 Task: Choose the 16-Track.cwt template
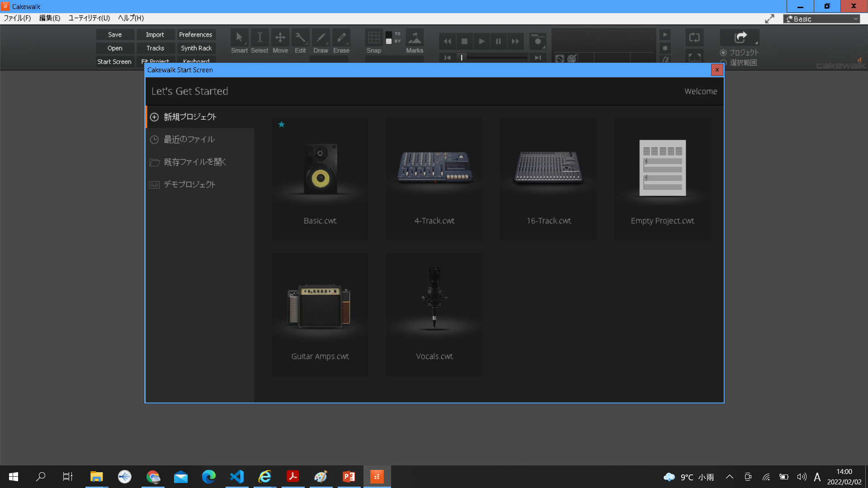click(548, 179)
